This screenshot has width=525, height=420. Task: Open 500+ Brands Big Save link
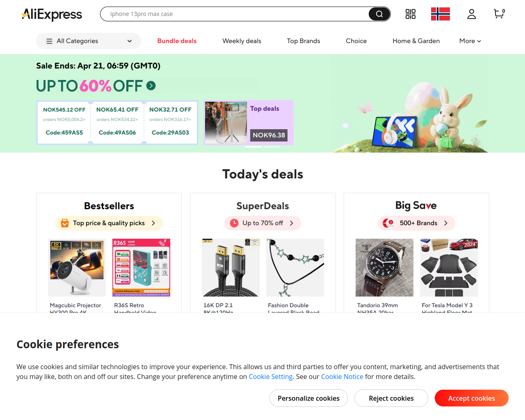(x=416, y=223)
